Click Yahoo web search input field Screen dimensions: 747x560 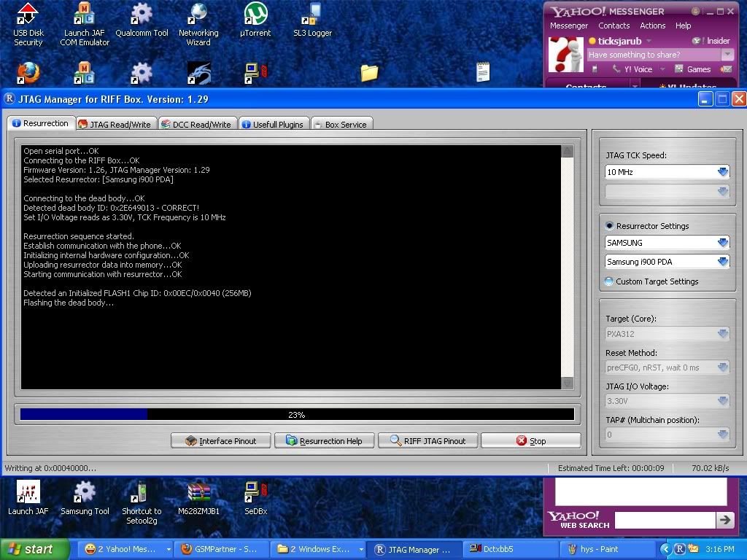665,520
